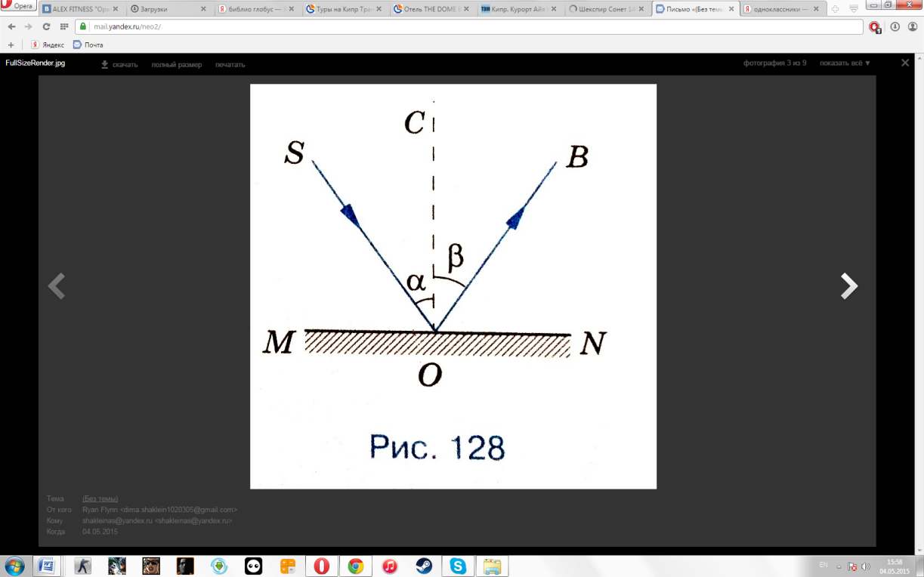Viewport: 924px width, 577px height.
Task: Open the Отель THE DOME tab
Action: 431,9
